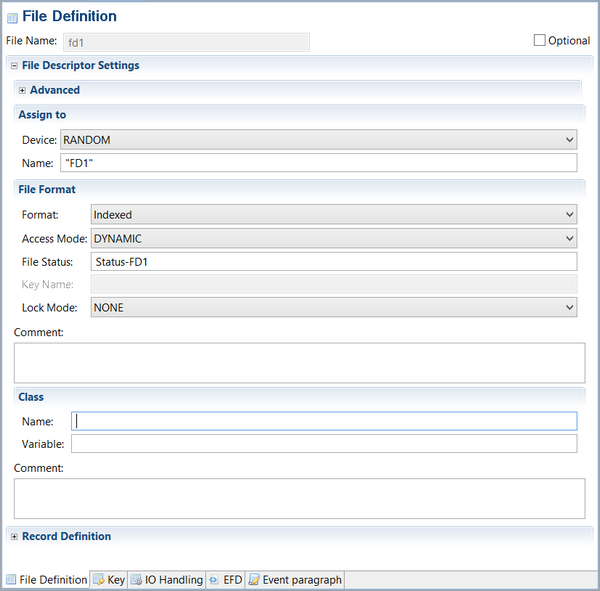
Task: Open the Access Mode dropdown showing DYNAMIC
Action: click(x=333, y=238)
